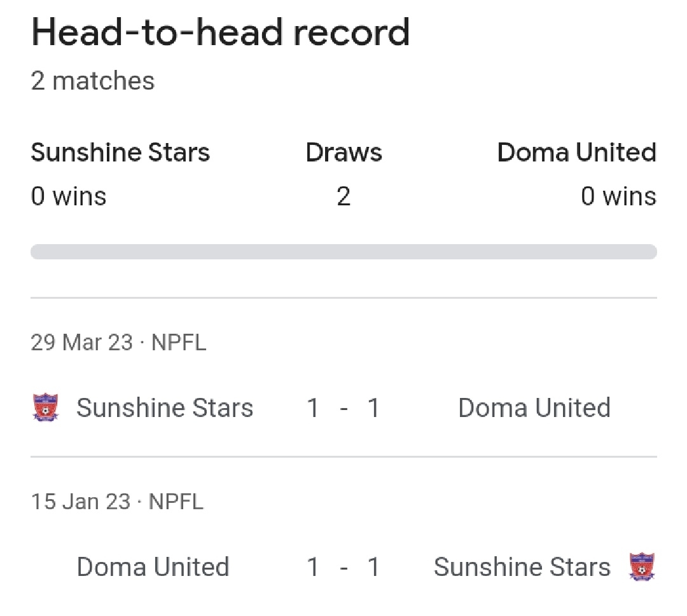Open Sunshine Stars team in 15 Jan match
687x616 pixels.
tap(522, 566)
